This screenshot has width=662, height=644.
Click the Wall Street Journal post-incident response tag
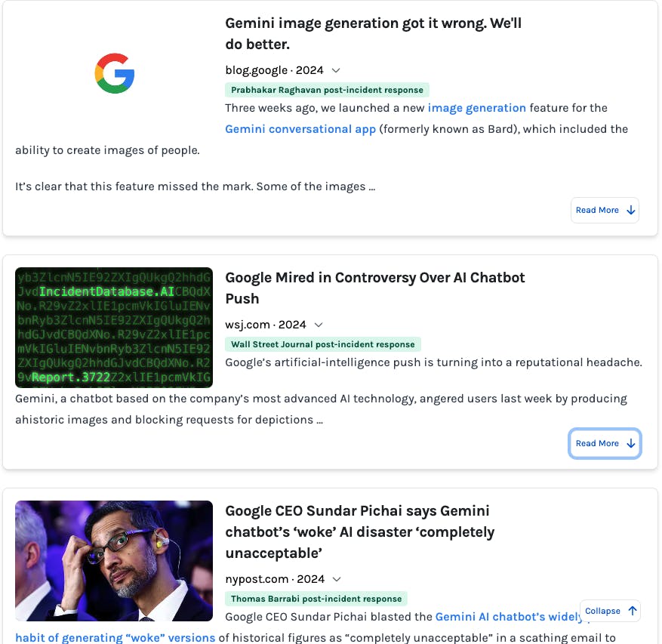tap(322, 344)
